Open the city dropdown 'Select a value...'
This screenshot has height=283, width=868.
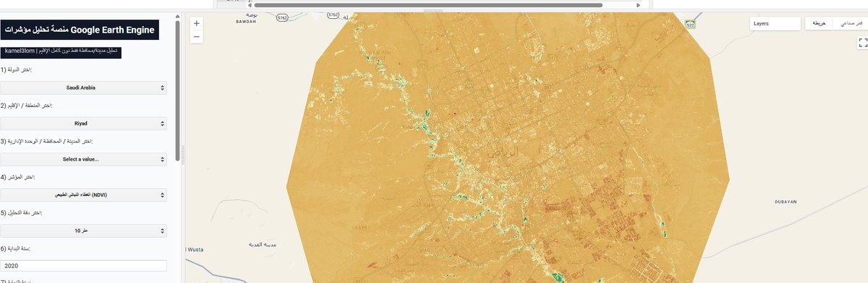(x=83, y=159)
